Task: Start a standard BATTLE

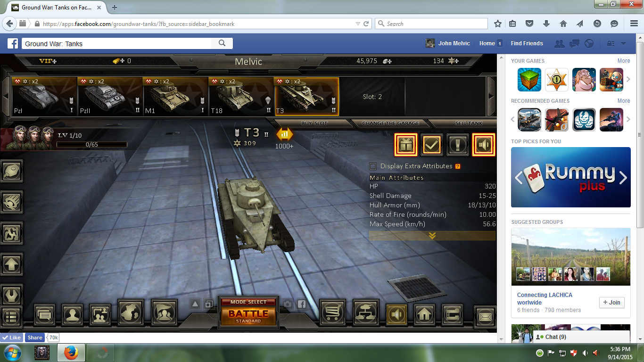Action: point(248,316)
